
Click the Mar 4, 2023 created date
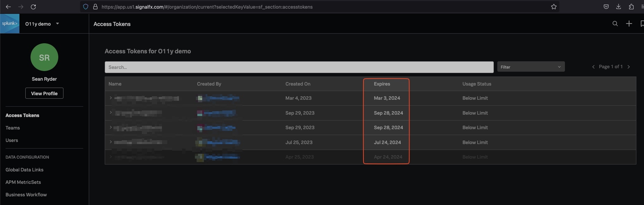click(x=299, y=98)
